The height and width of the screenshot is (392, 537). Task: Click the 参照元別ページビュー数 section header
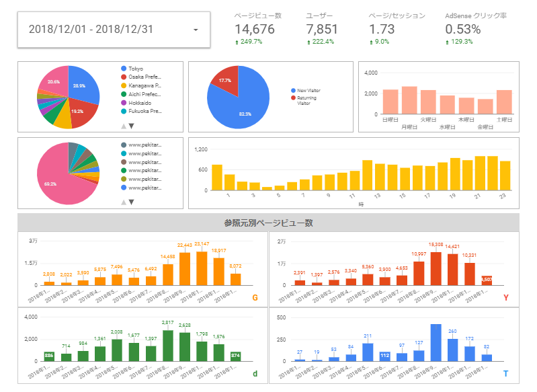pyautogui.click(x=269, y=223)
